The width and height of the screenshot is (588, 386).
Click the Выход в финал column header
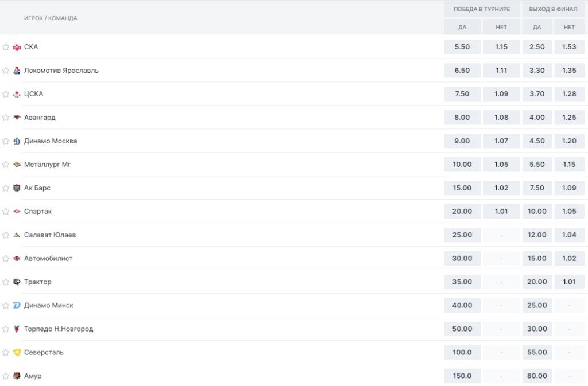pyautogui.click(x=553, y=9)
